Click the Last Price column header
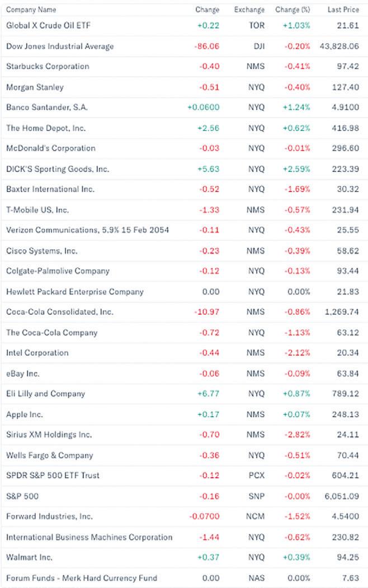 click(x=343, y=10)
